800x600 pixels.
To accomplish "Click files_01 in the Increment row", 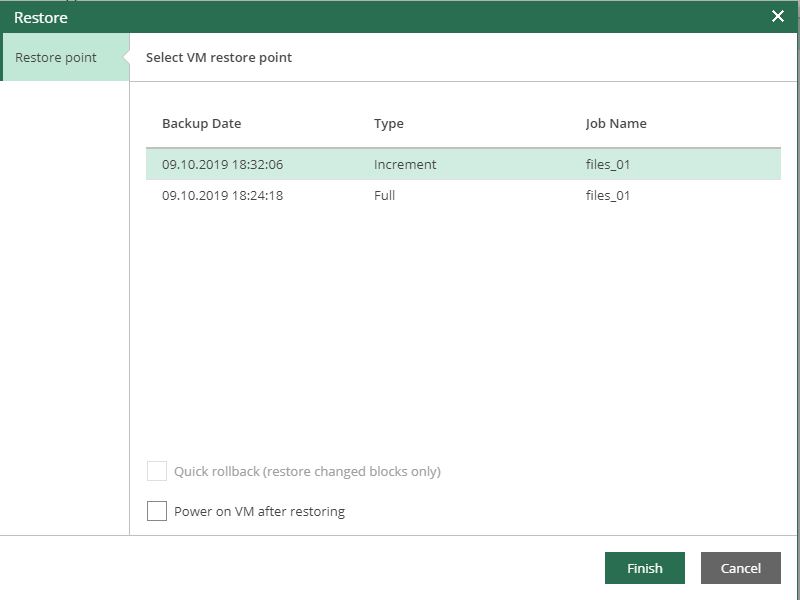I will (x=608, y=164).
